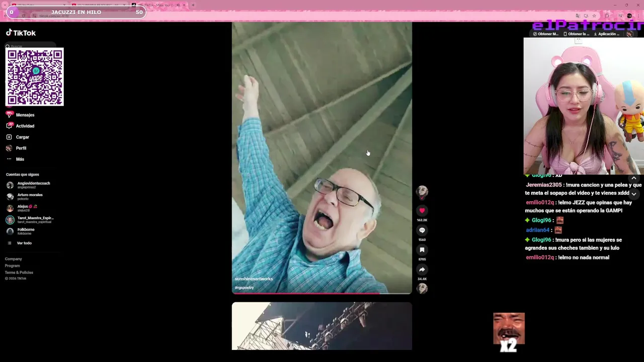The width and height of the screenshot is (644, 362).
Task: Open the comments bubble icon showing 1560
Action: pyautogui.click(x=422, y=230)
